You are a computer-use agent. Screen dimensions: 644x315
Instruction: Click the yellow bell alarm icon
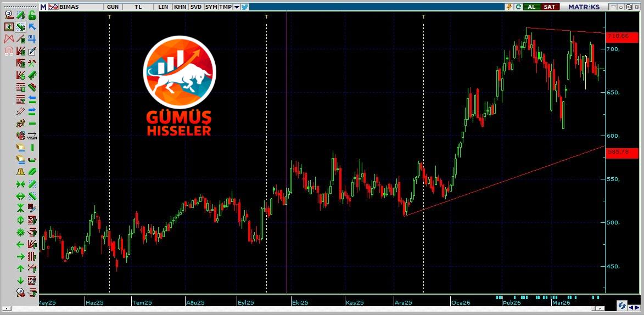[20, 172]
